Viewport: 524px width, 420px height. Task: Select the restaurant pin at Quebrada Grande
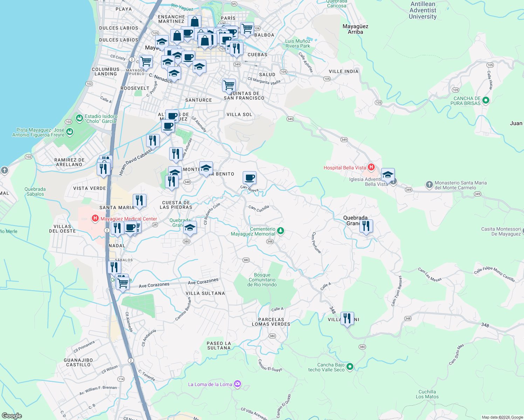click(366, 226)
